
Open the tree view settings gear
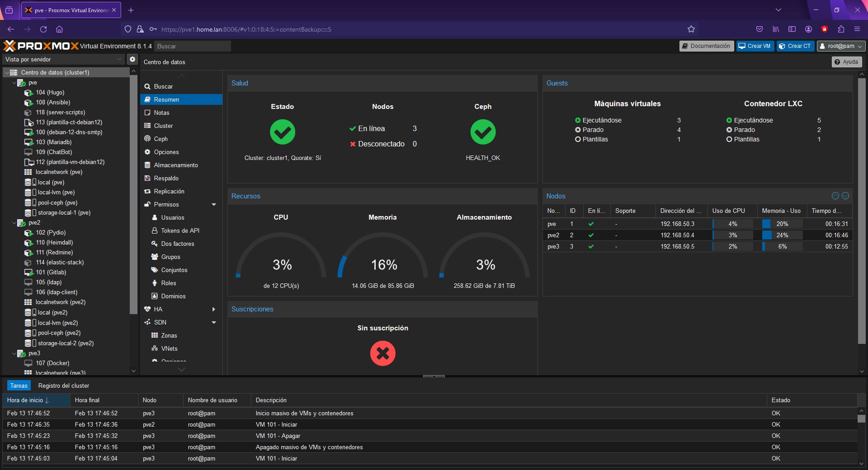[x=132, y=59]
